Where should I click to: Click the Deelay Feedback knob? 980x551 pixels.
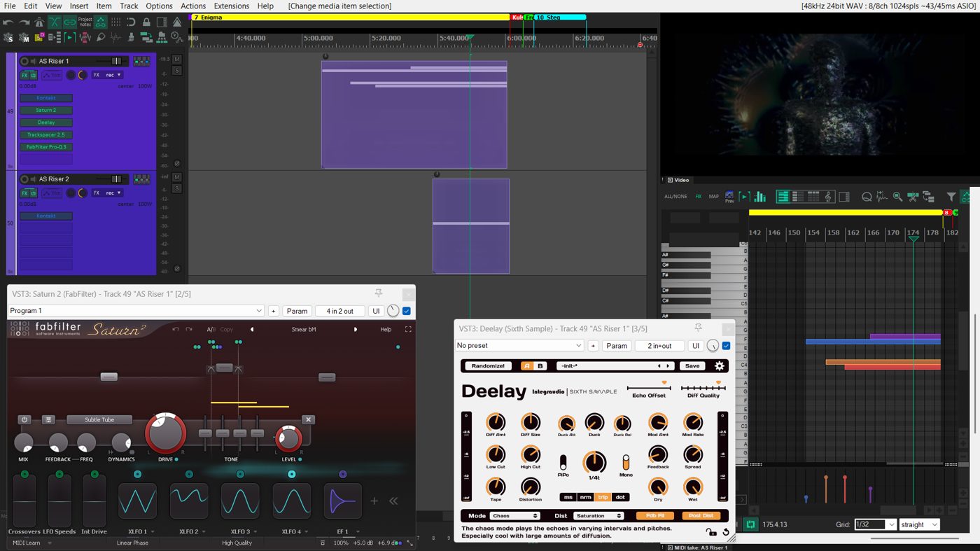coord(658,454)
